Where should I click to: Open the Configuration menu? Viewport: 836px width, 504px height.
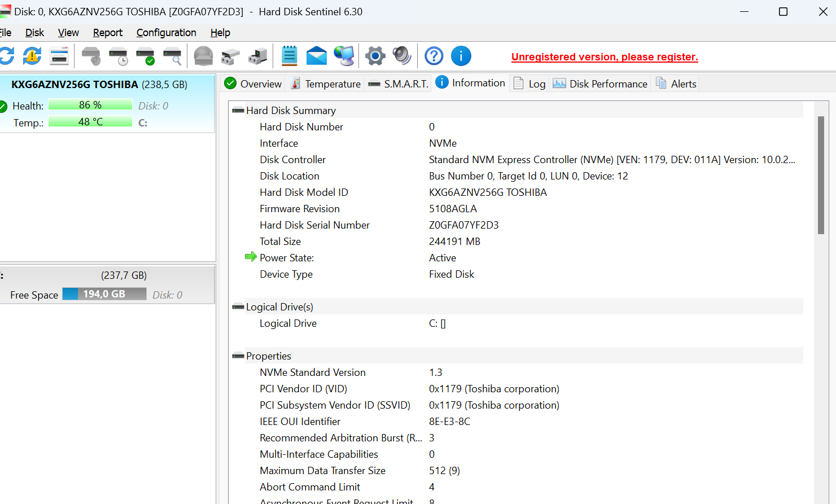pyautogui.click(x=166, y=33)
